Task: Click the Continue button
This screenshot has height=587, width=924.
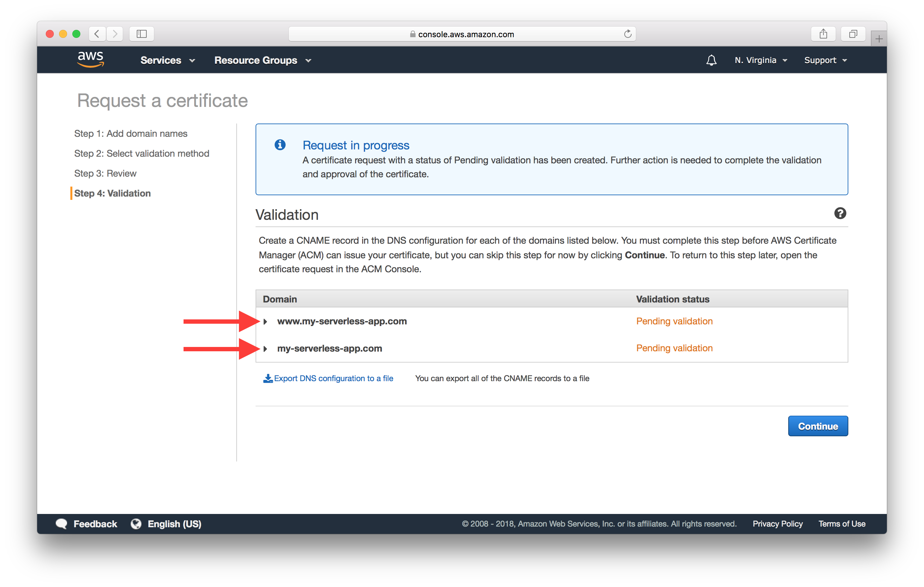Action: pyautogui.click(x=817, y=425)
